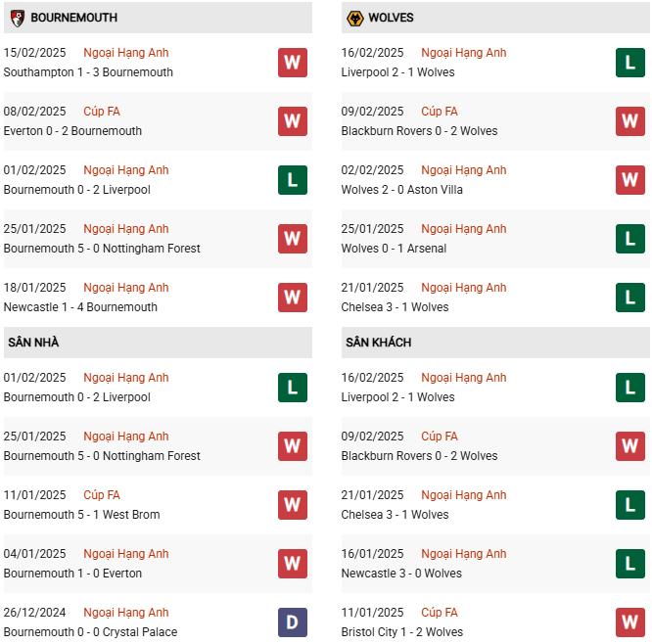The height and width of the screenshot is (644, 652).
Task: Click W badge beside Bristol City vs Wolves
Action: (x=629, y=622)
